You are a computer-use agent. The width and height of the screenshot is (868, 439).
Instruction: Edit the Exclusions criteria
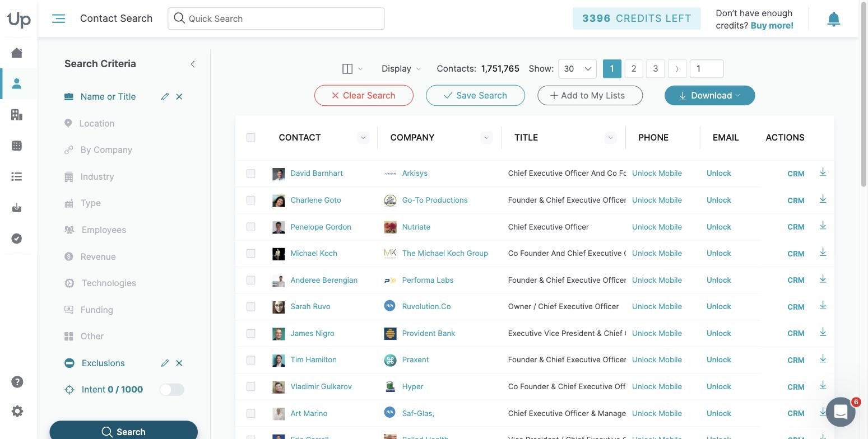coord(165,363)
